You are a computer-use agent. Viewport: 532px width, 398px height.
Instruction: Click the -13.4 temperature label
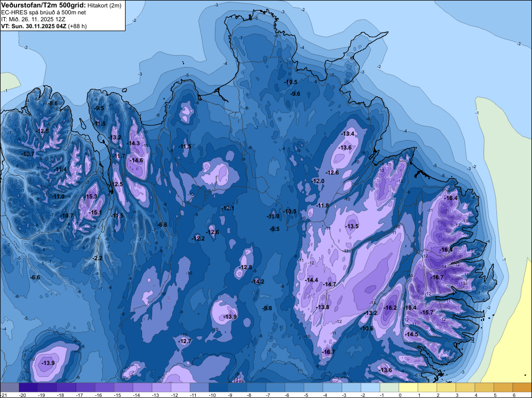(348, 134)
